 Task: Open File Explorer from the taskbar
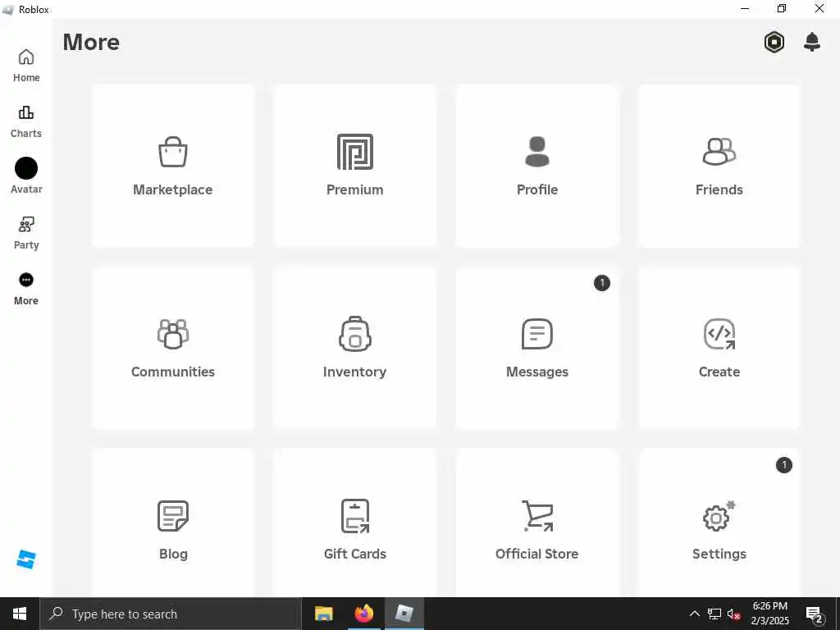click(x=323, y=614)
